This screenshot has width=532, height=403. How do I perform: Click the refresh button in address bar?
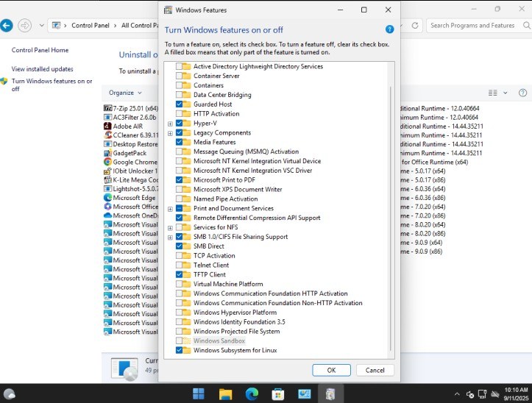414,26
